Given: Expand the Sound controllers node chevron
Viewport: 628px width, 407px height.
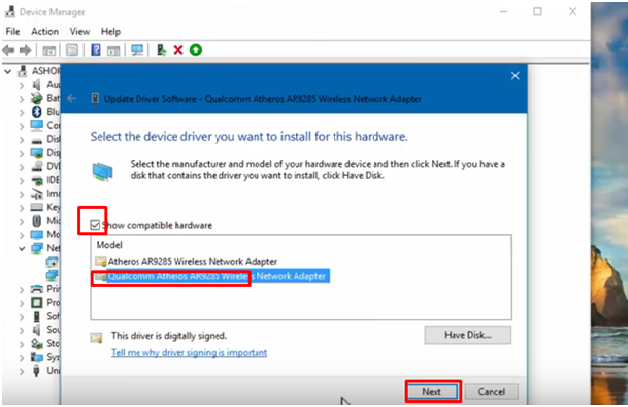Looking at the screenshot, I should click(22, 330).
